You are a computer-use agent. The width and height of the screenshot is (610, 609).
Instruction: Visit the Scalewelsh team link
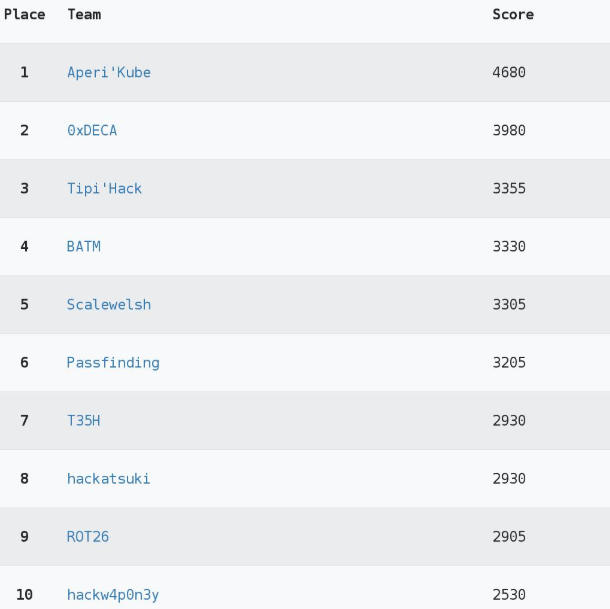109,304
